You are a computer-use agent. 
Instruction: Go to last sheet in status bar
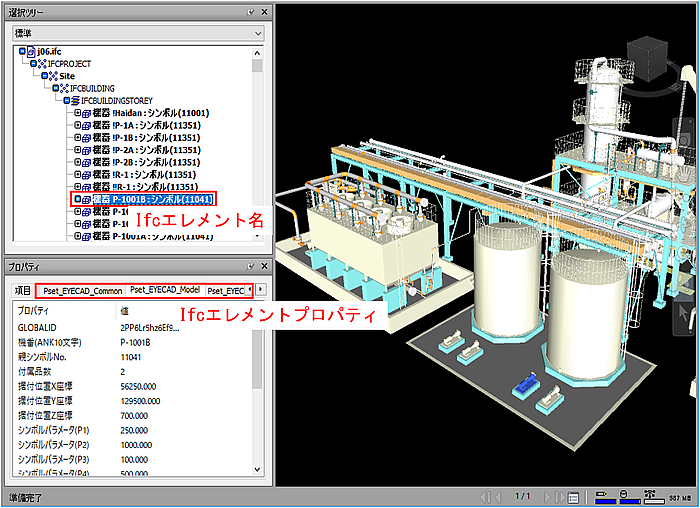pos(559,496)
